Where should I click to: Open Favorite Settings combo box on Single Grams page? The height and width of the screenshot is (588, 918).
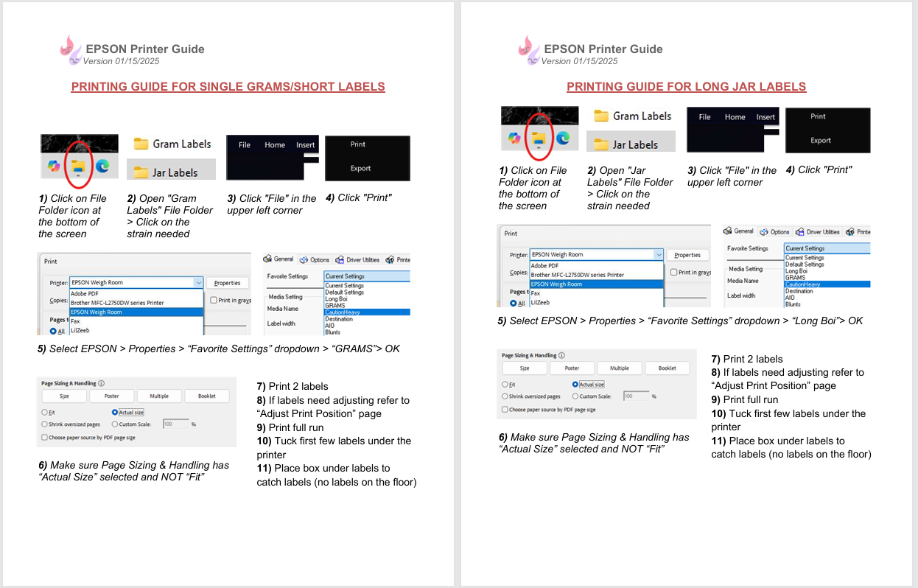point(367,276)
